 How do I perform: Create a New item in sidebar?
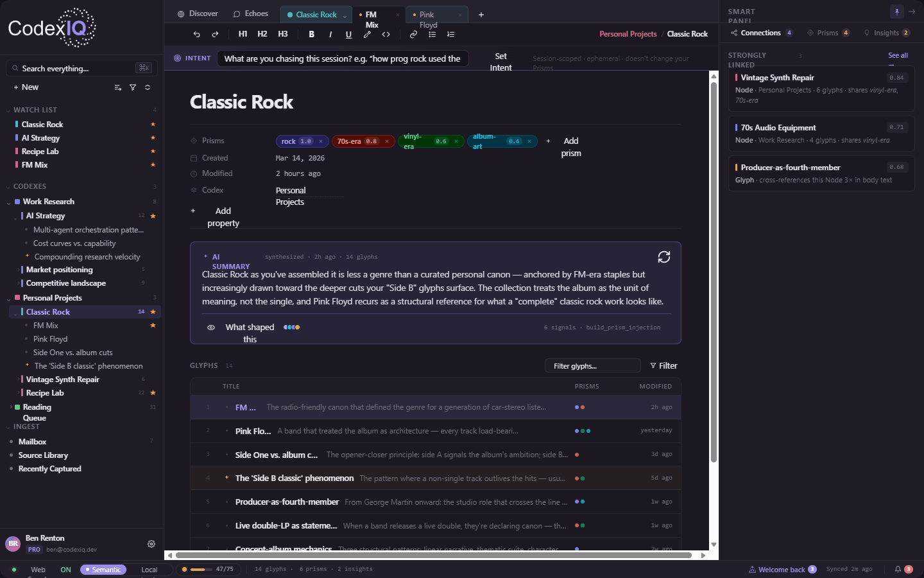pyautogui.click(x=26, y=87)
